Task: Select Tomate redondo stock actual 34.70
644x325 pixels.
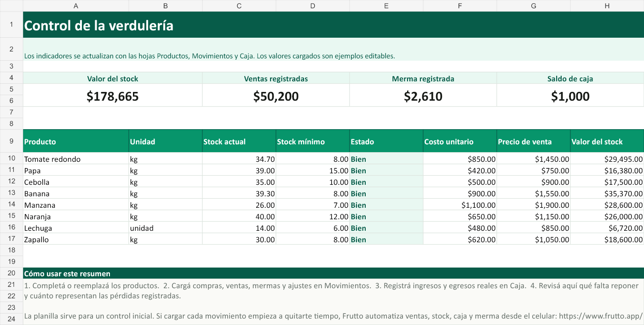Action: [239, 159]
